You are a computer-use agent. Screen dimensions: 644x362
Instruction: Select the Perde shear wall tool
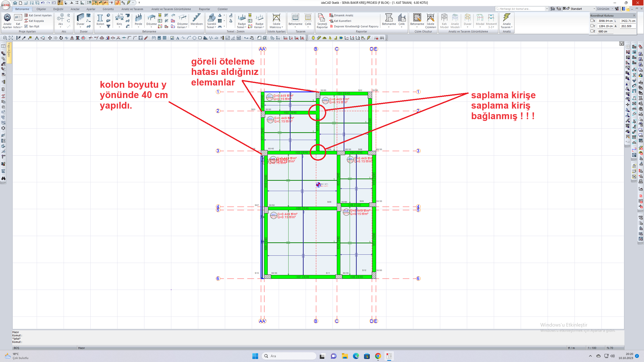138,21
